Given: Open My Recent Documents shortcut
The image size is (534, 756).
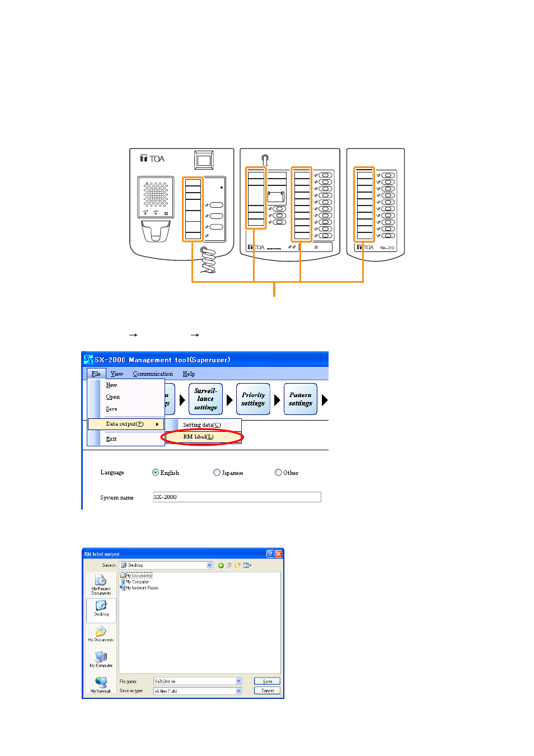Looking at the screenshot, I should pyautogui.click(x=101, y=585).
